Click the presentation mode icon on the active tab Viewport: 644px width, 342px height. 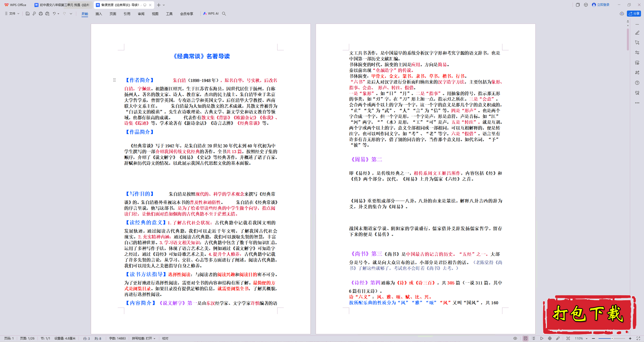click(x=145, y=5)
